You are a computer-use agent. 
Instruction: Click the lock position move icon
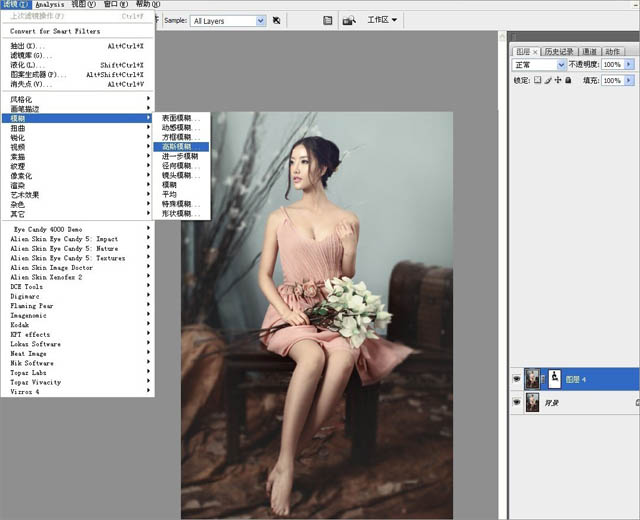pos(558,80)
